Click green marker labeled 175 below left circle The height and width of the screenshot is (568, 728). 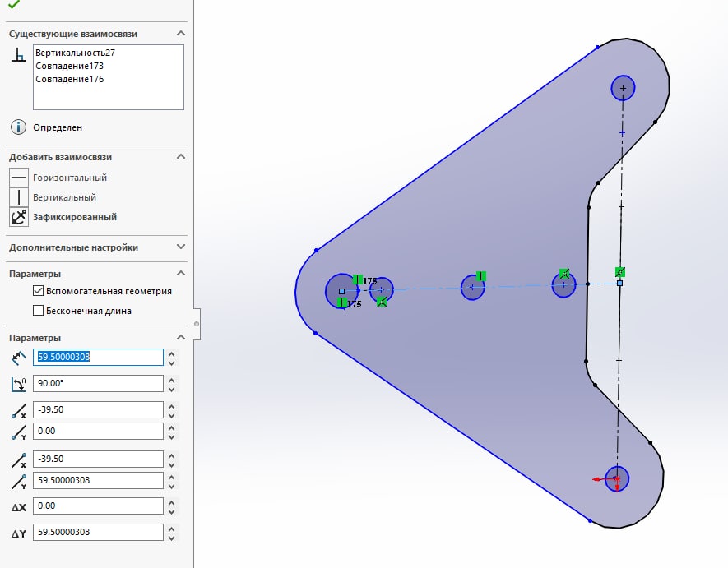click(341, 302)
